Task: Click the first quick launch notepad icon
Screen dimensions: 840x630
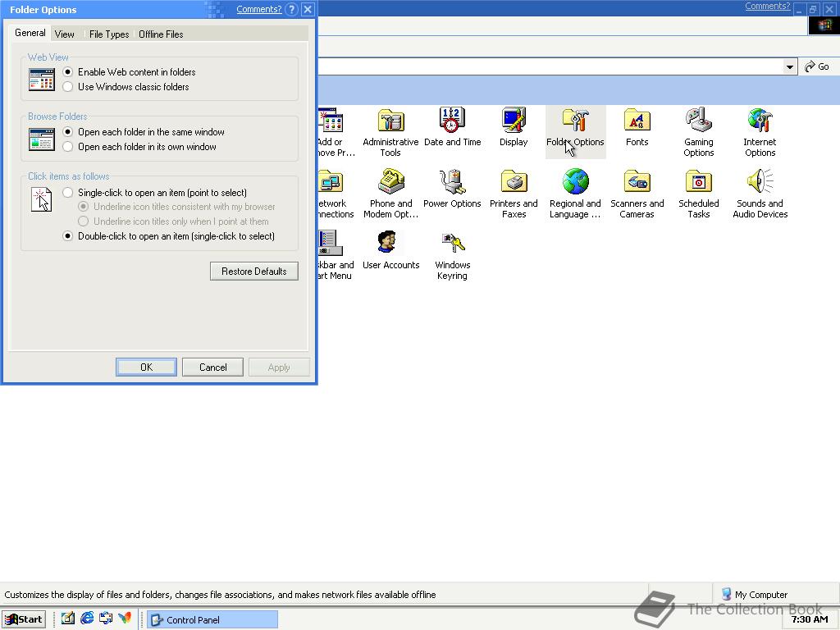Action: coord(67,619)
